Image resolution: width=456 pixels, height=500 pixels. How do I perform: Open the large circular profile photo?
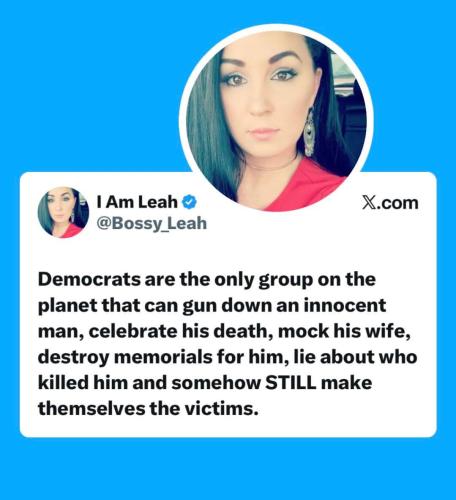pos(276,119)
